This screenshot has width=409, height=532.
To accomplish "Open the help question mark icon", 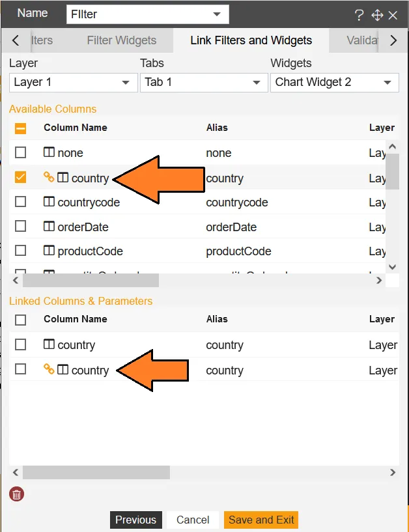I will pyautogui.click(x=359, y=16).
